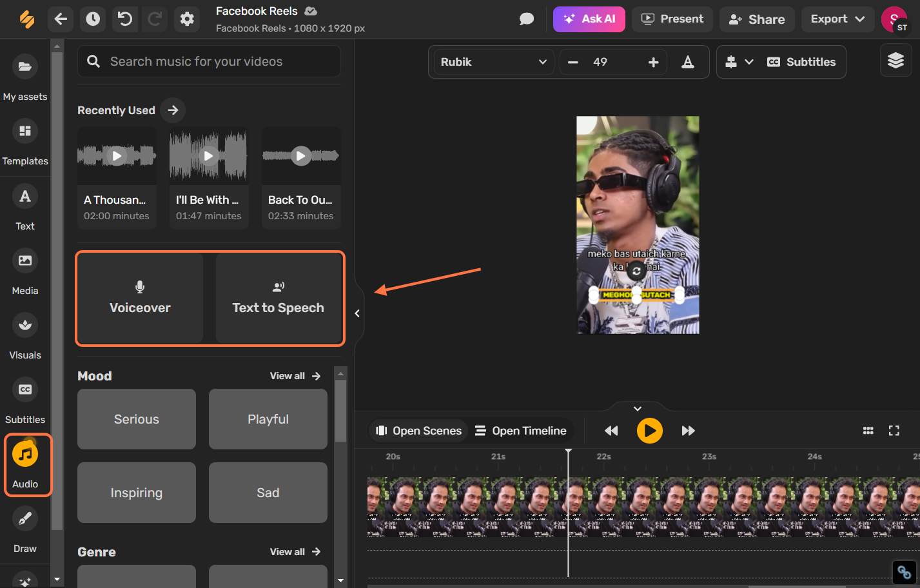The height and width of the screenshot is (588, 920).
Task: Open the Text panel
Action: point(25,207)
